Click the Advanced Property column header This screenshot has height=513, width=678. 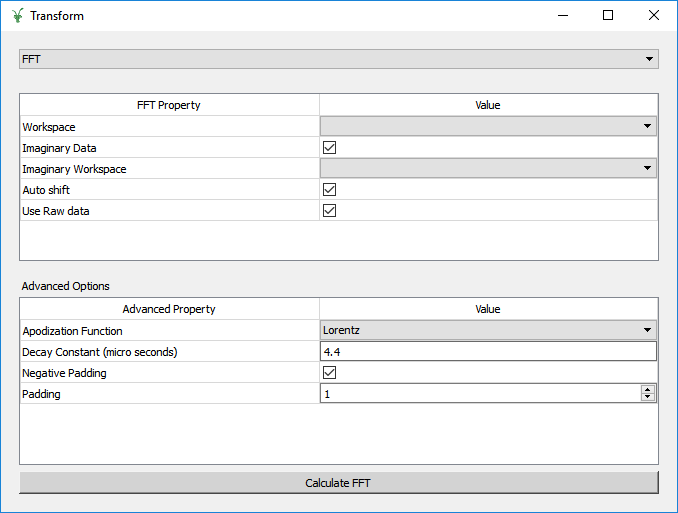click(170, 309)
